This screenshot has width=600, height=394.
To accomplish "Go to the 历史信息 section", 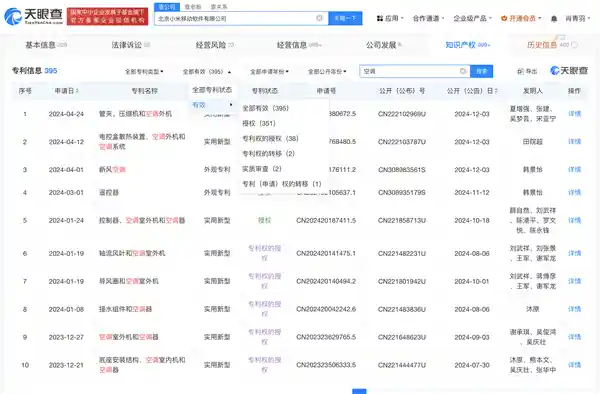I will coord(552,45).
